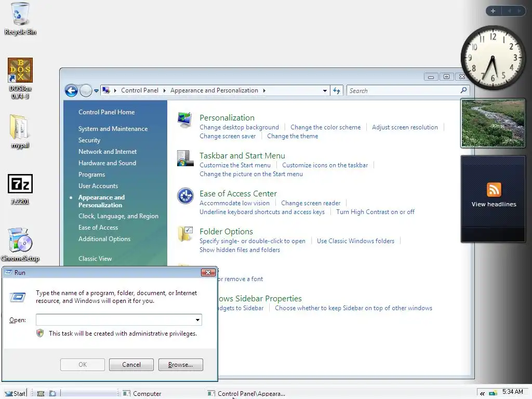Click the 5:34 AM taskbar clock

[512, 392]
